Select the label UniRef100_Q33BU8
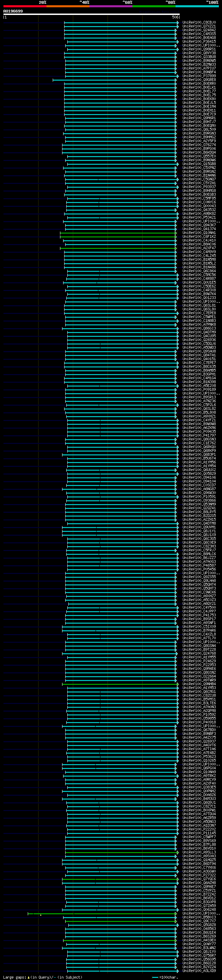 [x=199, y=57]
